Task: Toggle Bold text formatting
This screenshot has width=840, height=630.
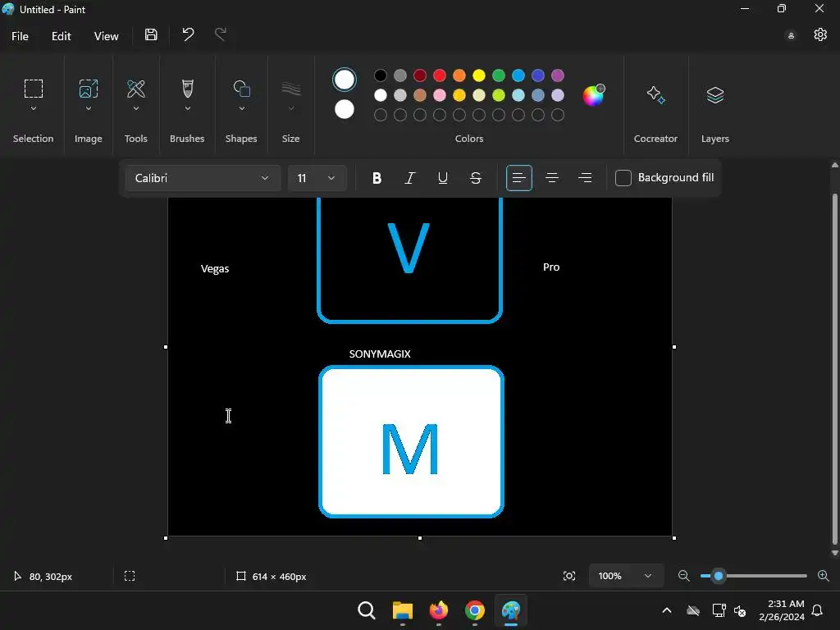Action: point(377,178)
